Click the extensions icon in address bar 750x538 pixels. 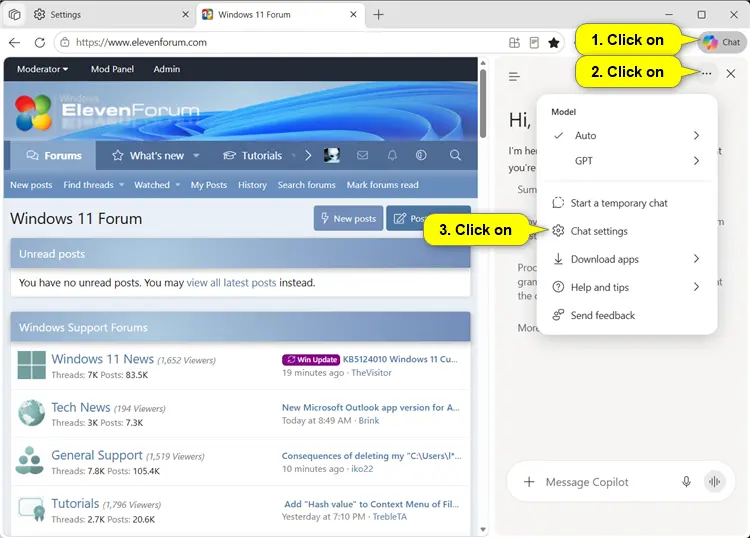tap(514, 43)
